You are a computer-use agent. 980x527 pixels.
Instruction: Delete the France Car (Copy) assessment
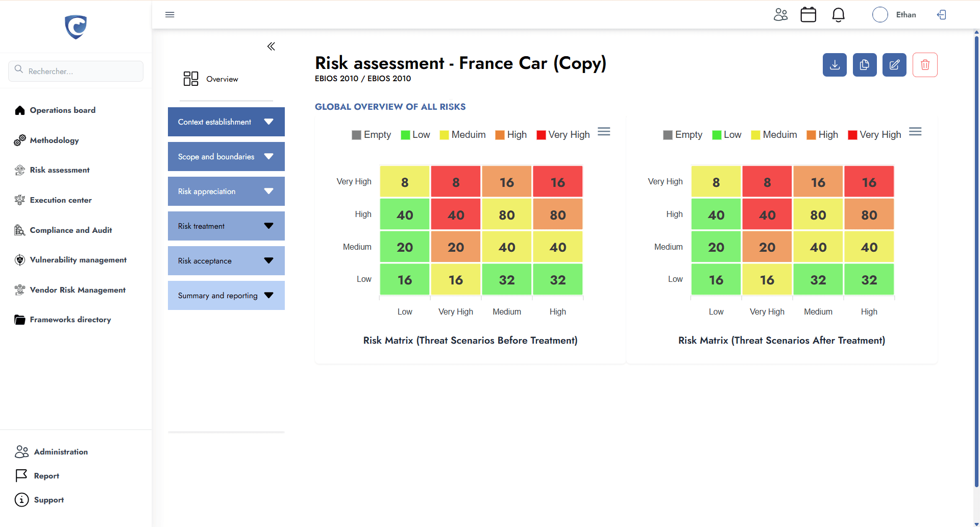pos(924,65)
